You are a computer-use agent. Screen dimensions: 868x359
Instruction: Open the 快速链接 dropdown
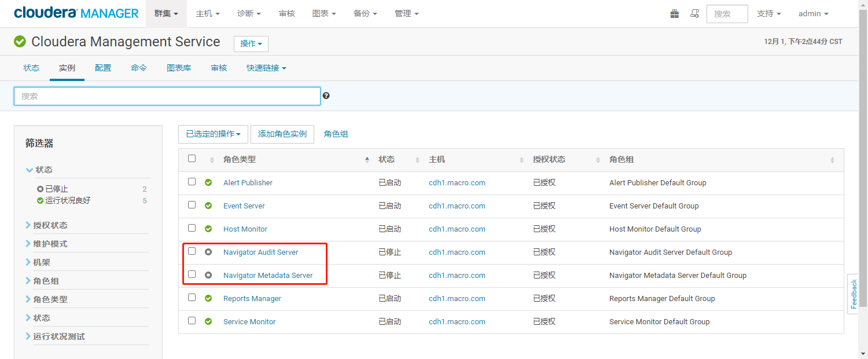coord(266,68)
